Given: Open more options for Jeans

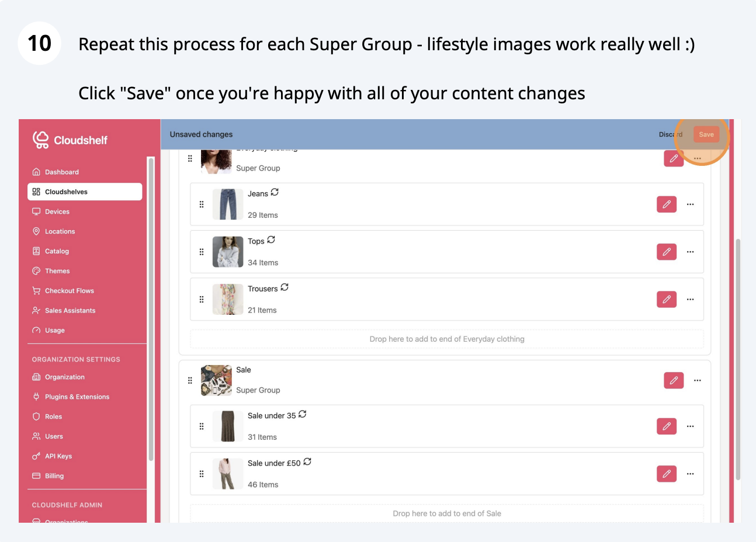Looking at the screenshot, I should pyautogui.click(x=691, y=204).
